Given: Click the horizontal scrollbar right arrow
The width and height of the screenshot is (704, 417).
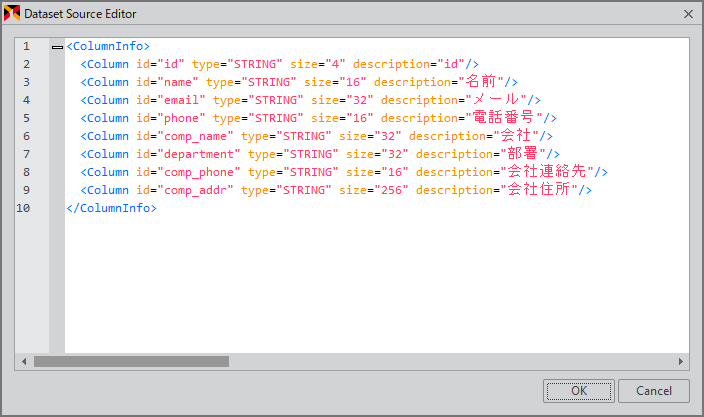Looking at the screenshot, I should (x=682, y=361).
